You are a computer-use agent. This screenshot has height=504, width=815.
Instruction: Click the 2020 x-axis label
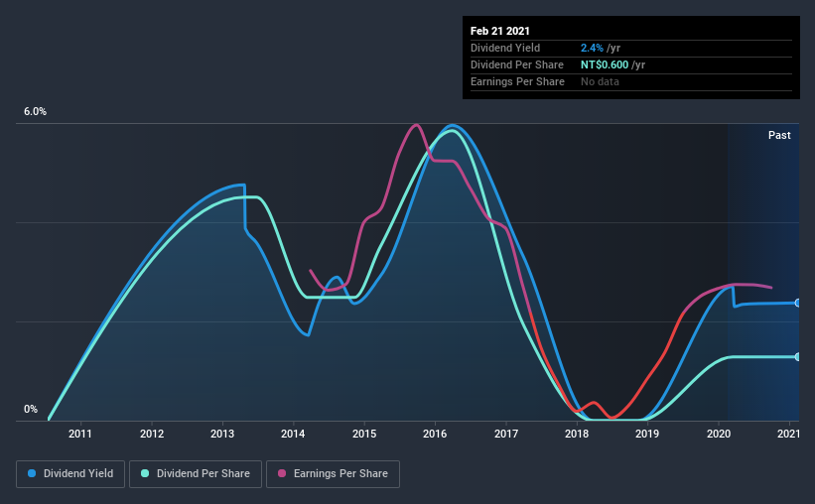click(x=719, y=434)
